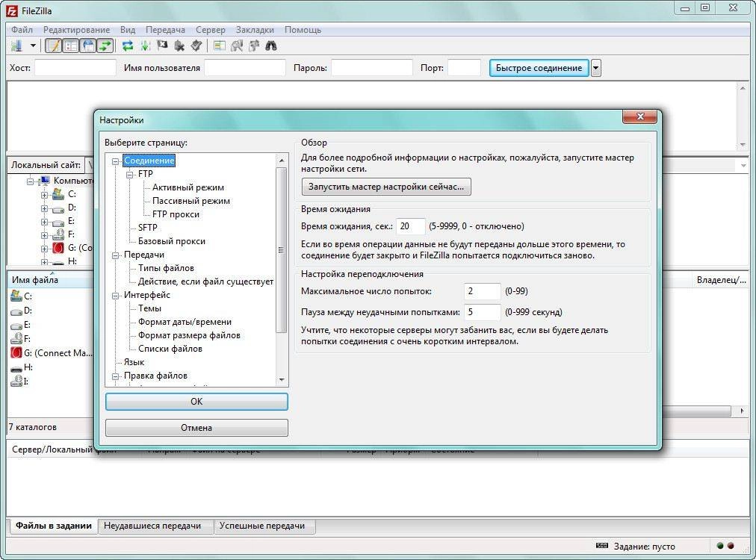Select D: drive icon in file list
The width and height of the screenshot is (756, 560).
[16, 311]
